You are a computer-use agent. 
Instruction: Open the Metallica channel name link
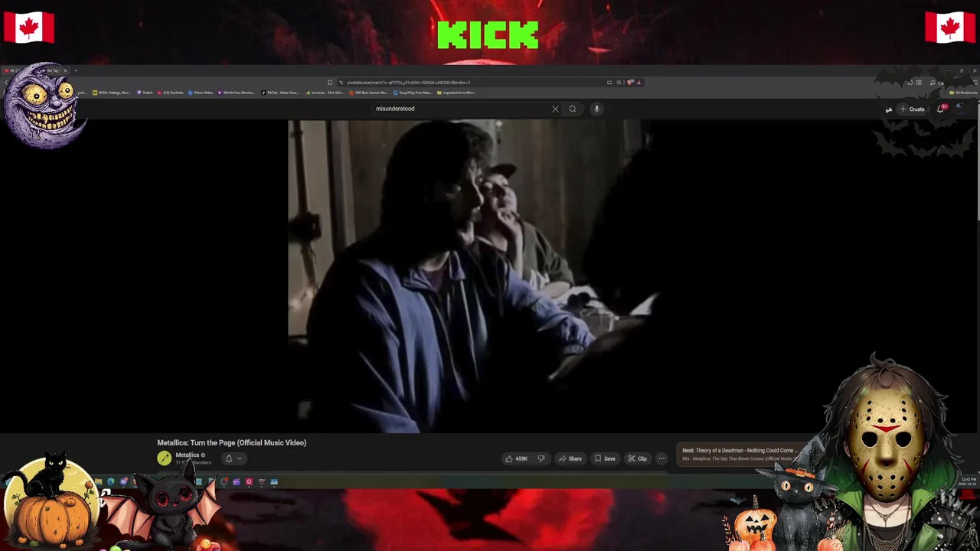click(x=187, y=455)
